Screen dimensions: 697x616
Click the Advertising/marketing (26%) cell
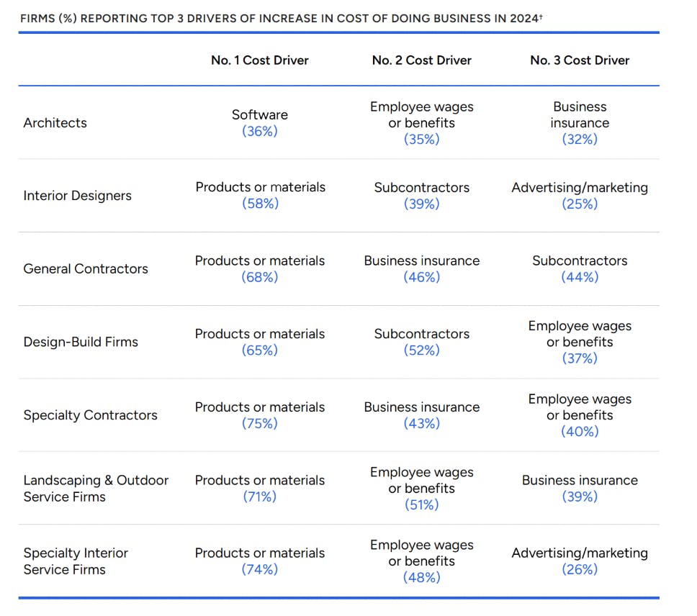580,561
